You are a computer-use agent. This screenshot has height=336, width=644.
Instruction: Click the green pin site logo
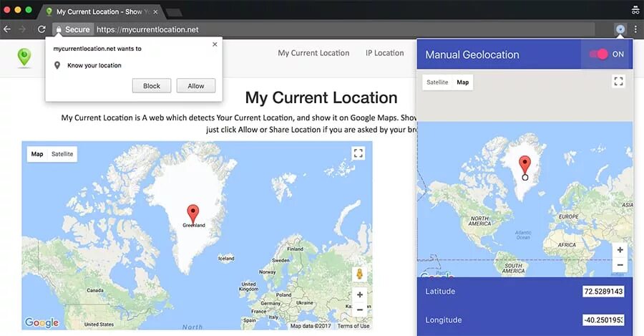[x=24, y=57]
